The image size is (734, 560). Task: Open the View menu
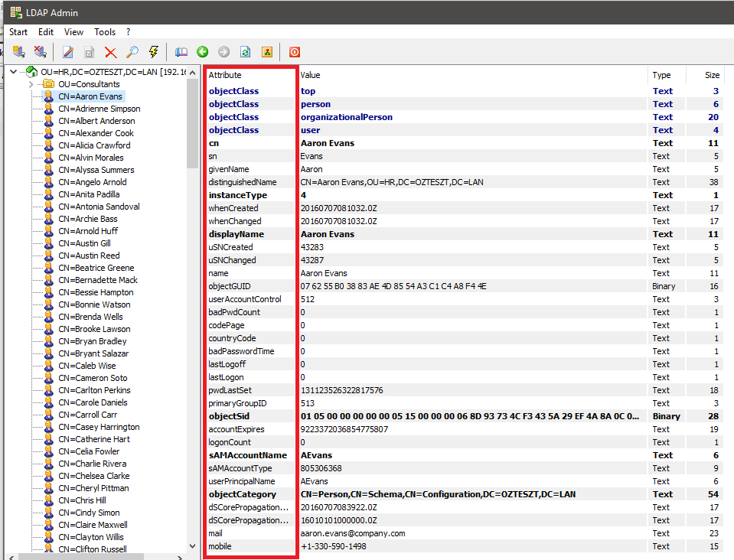(73, 32)
